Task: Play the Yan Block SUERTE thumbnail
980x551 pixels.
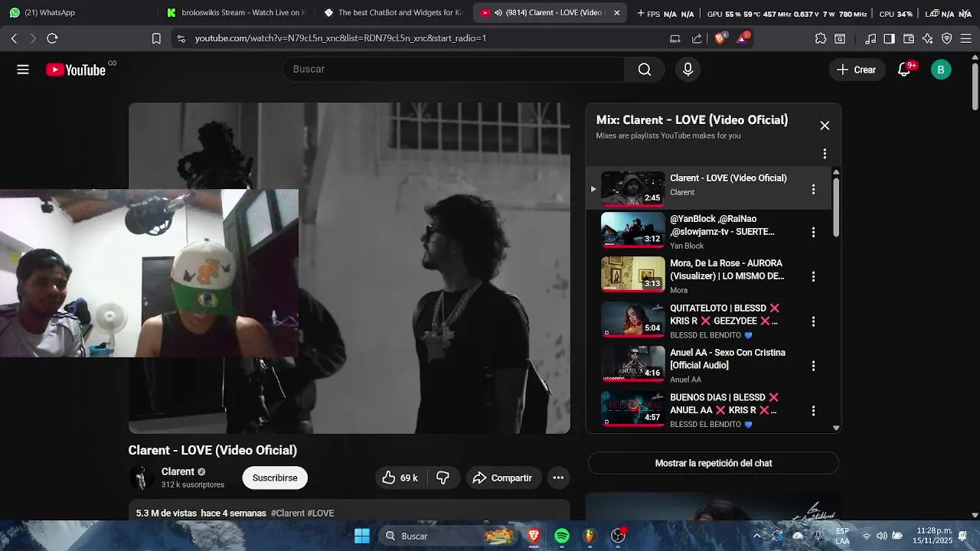Action: (632, 230)
